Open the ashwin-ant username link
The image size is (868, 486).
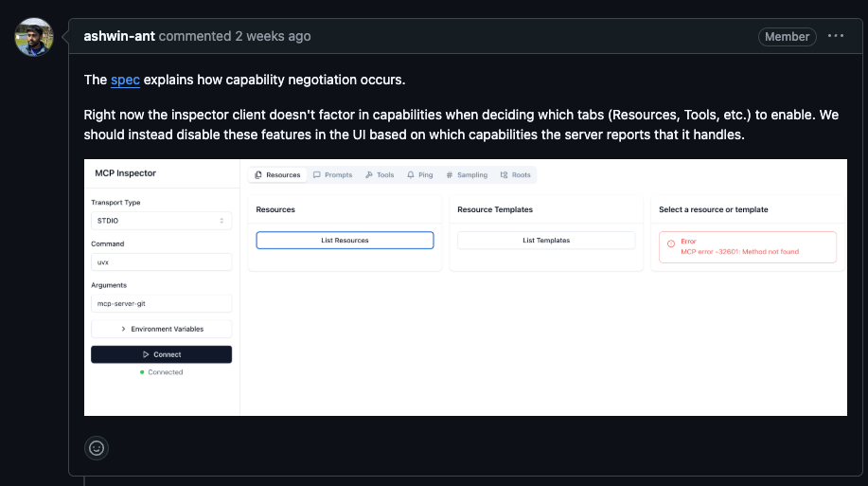coord(119,36)
